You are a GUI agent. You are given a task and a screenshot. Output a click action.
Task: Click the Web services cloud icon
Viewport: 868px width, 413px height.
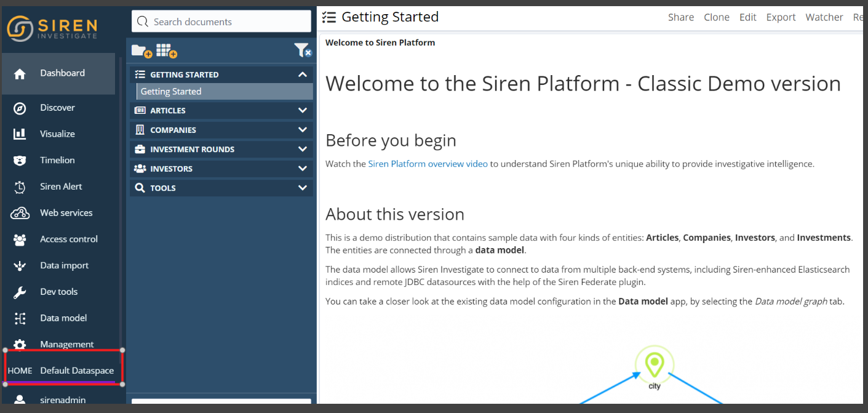pos(20,213)
